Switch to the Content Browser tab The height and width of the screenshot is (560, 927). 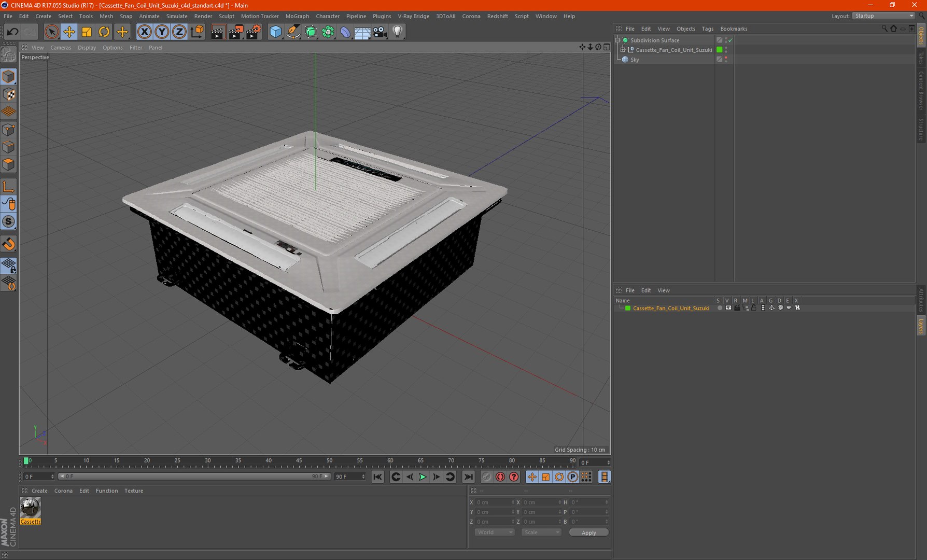coord(921,90)
